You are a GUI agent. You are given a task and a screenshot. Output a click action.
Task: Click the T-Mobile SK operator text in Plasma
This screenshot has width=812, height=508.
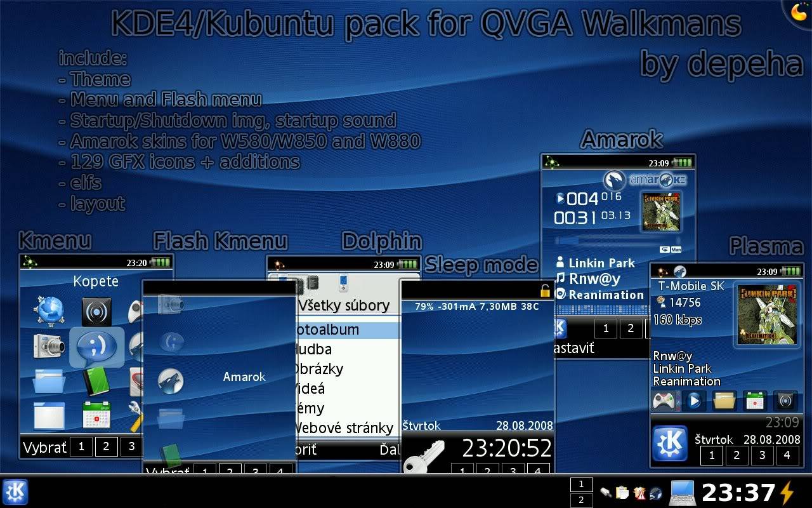click(691, 286)
